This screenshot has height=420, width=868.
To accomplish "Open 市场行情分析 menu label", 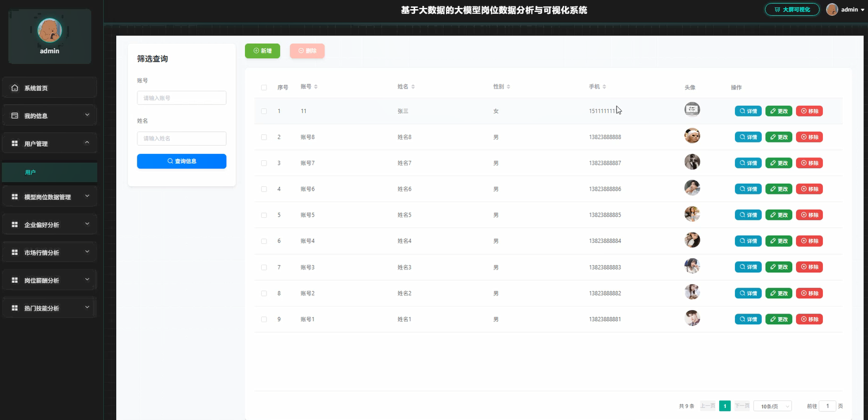I will 42,253.
